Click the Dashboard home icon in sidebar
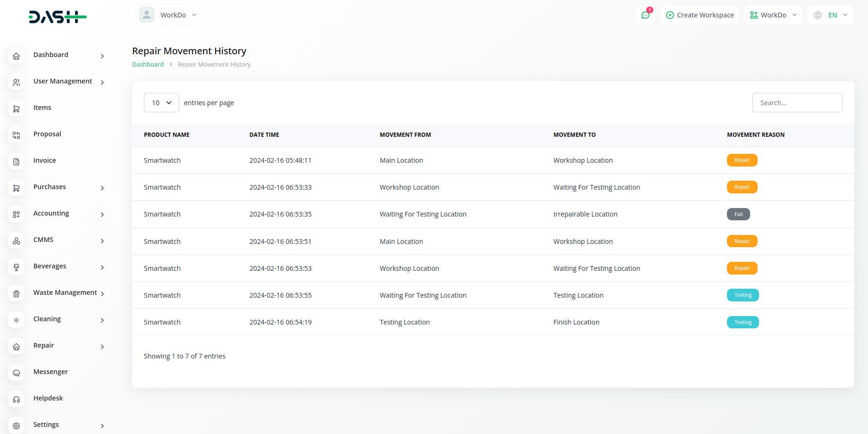The width and height of the screenshot is (868, 434). (x=17, y=56)
